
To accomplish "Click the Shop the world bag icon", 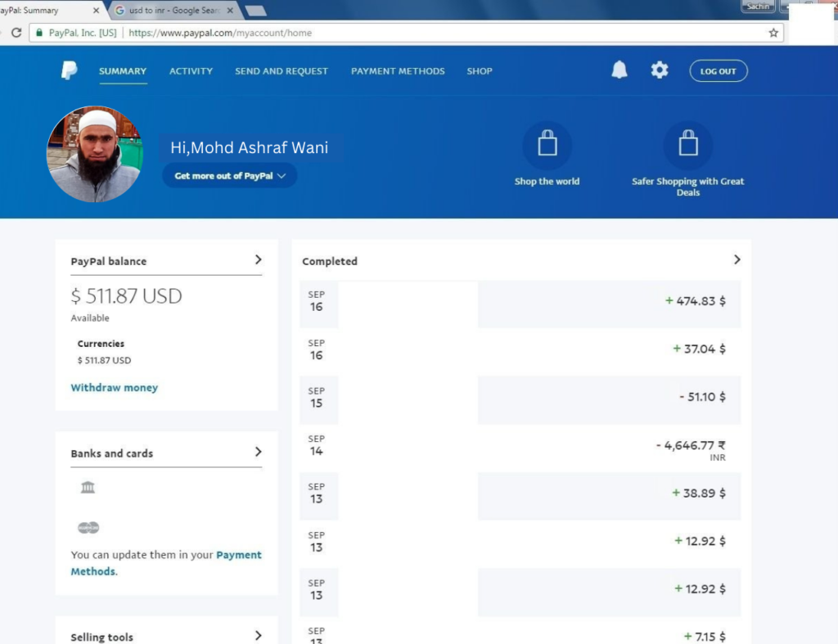I will pyautogui.click(x=547, y=145).
